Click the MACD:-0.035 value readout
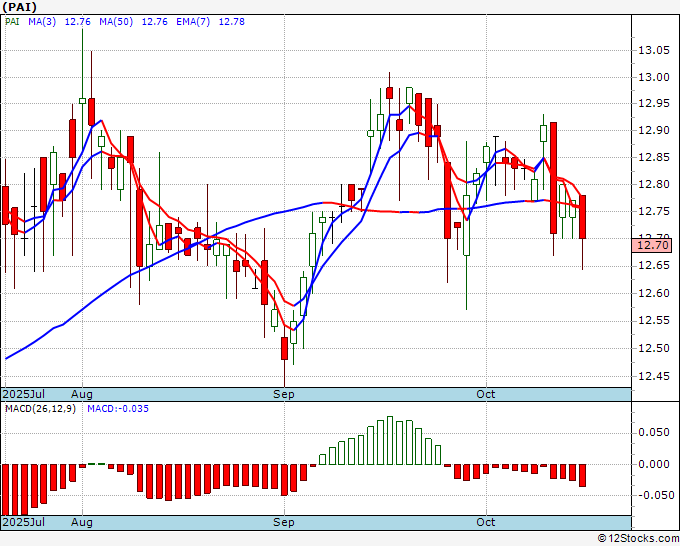 click(118, 409)
